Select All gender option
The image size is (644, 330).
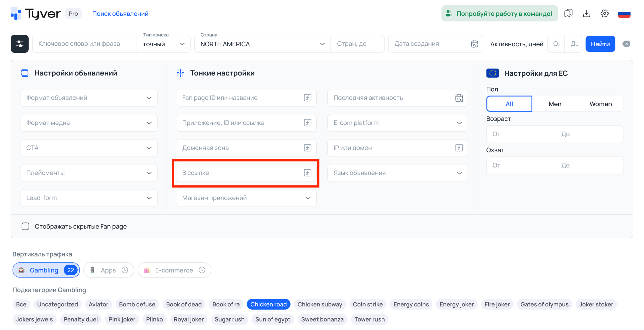pos(509,104)
